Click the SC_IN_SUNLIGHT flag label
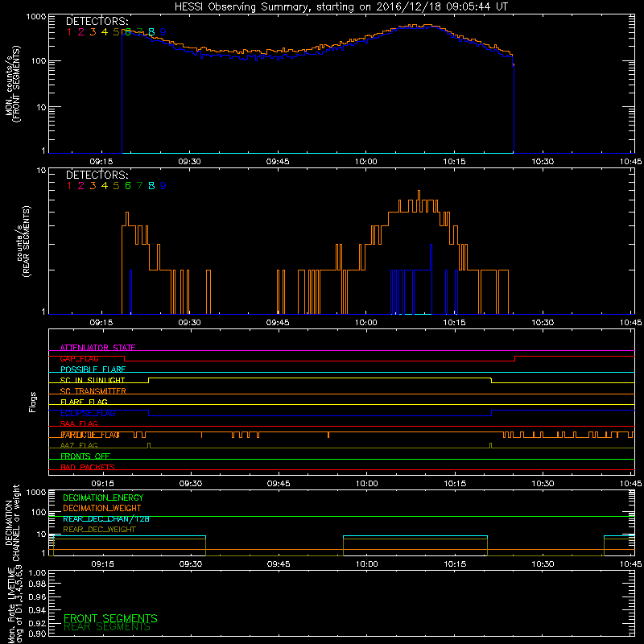 93,380
